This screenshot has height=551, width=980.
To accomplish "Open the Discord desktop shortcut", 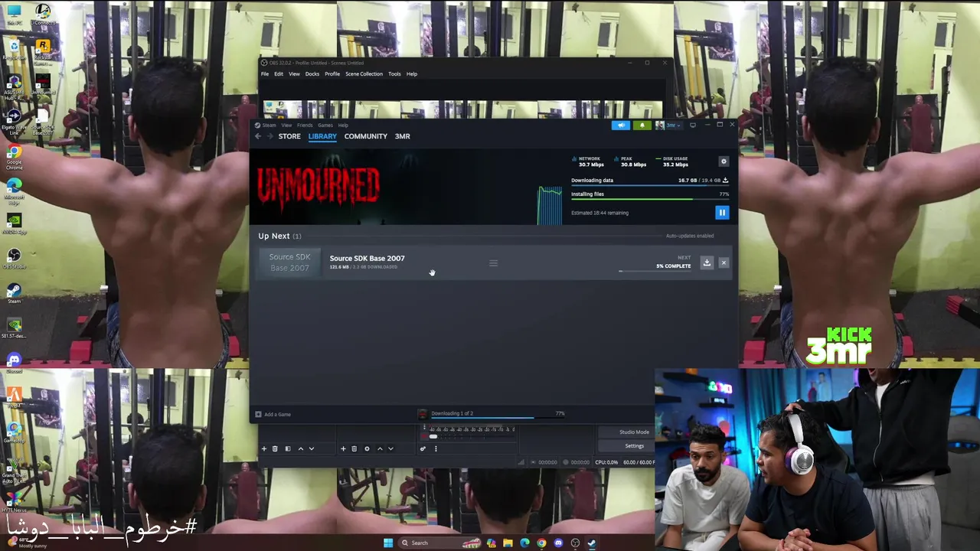I will [x=14, y=361].
